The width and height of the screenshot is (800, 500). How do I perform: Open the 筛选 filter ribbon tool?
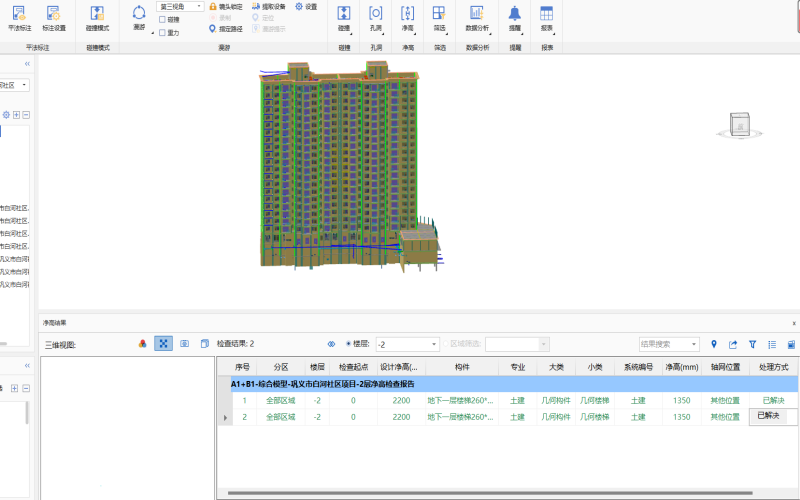(439, 19)
